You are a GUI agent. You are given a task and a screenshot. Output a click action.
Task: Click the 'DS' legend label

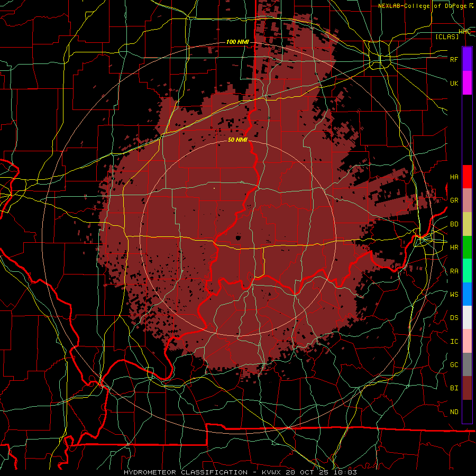click(x=454, y=318)
